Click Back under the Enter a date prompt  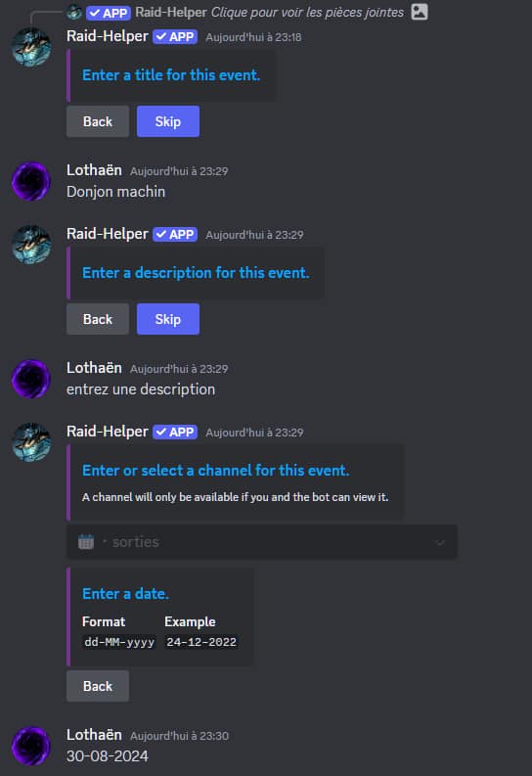pos(98,686)
